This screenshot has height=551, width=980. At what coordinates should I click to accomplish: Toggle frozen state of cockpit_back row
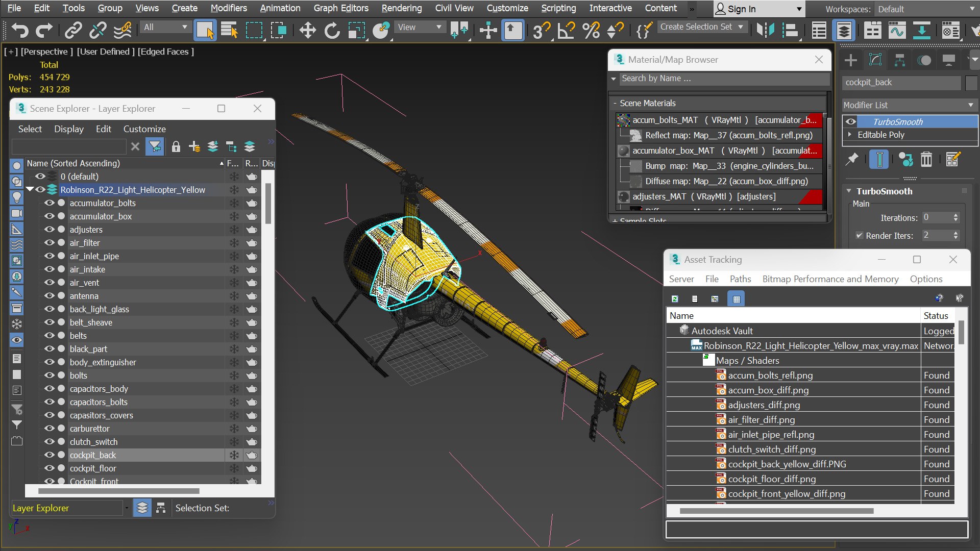[x=234, y=455]
